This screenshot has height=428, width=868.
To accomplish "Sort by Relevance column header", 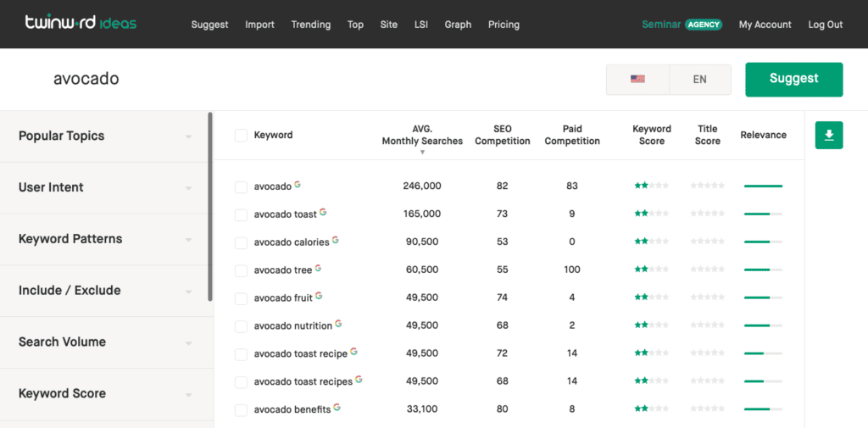I will point(764,135).
